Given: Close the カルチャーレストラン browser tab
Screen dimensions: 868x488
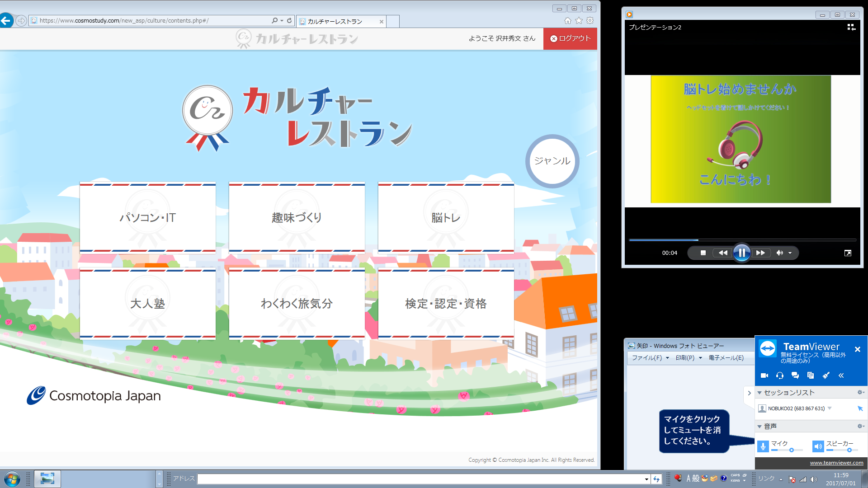Looking at the screenshot, I should pyautogui.click(x=382, y=21).
